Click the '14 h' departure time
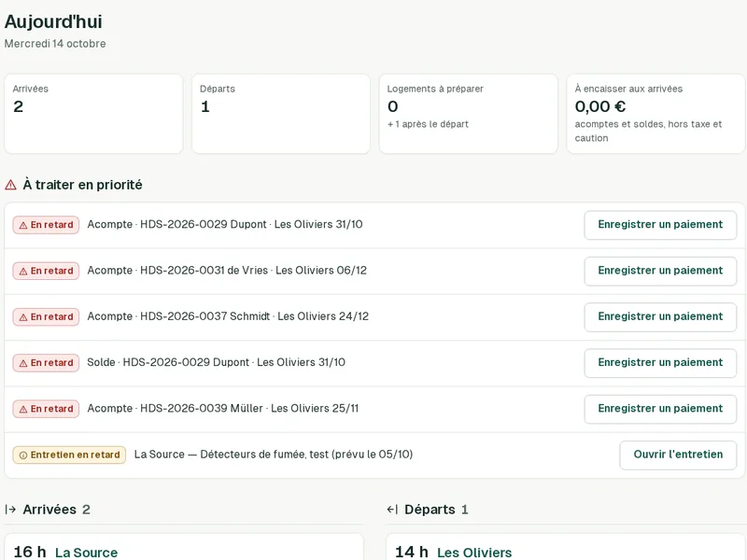The height and width of the screenshot is (560, 747). (411, 552)
